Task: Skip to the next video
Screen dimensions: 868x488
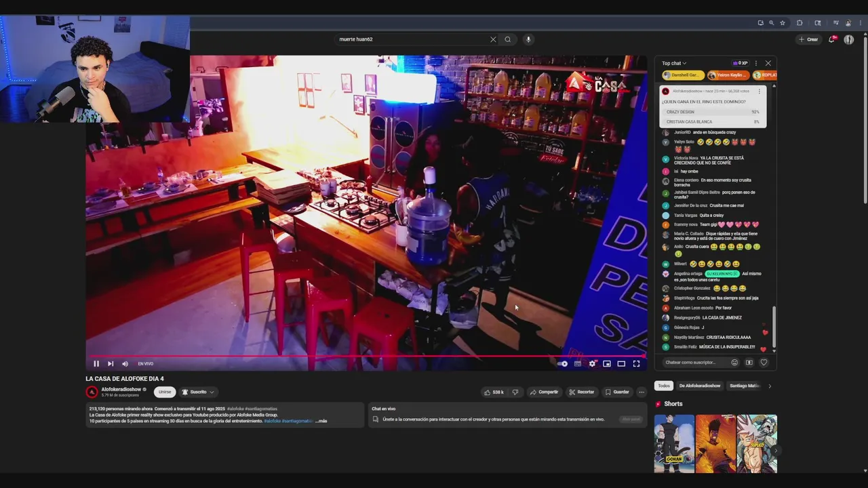Action: coord(111,364)
